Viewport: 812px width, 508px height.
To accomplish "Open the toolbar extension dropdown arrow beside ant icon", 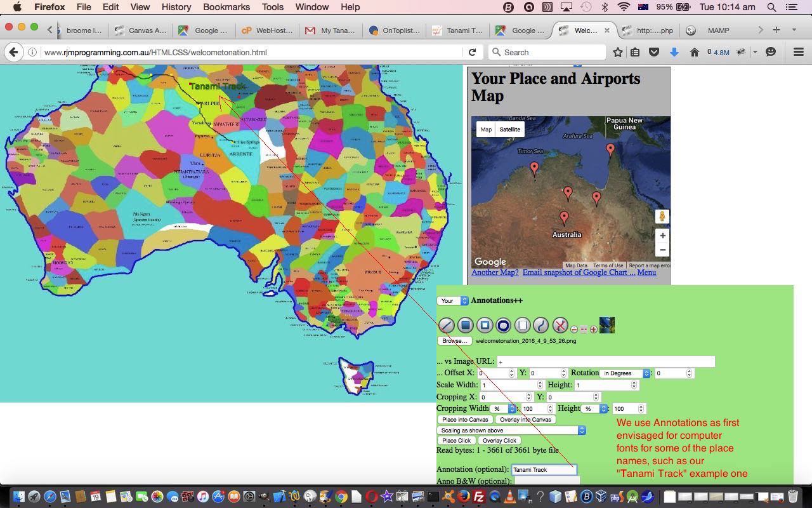I will [x=755, y=52].
